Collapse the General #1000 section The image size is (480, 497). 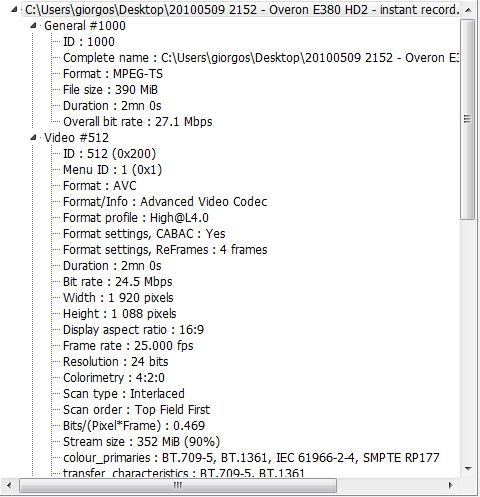(x=33, y=25)
